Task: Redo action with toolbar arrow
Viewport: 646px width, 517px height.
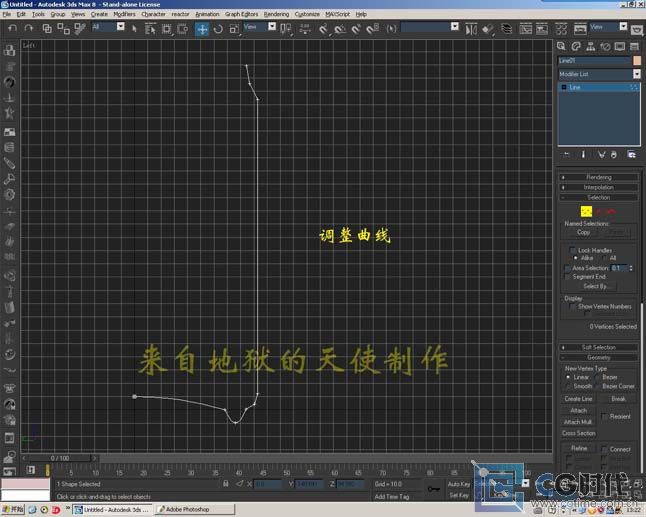Action: point(28,28)
